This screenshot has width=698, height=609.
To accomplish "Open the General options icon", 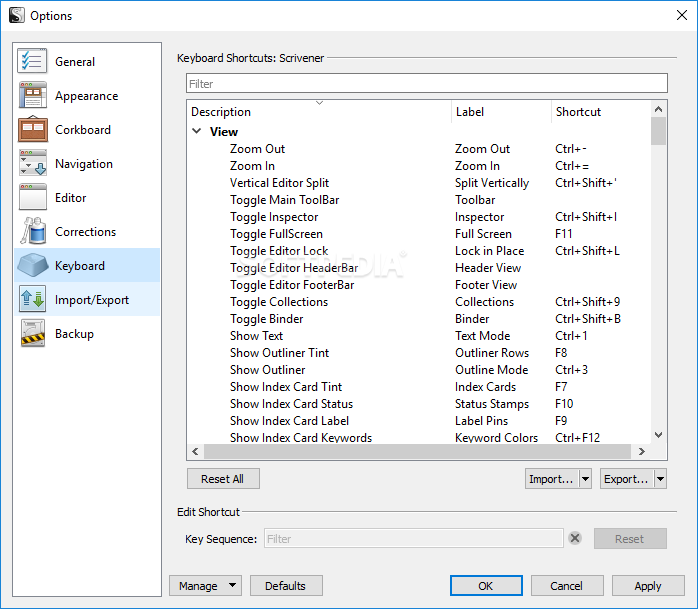I will 32,61.
